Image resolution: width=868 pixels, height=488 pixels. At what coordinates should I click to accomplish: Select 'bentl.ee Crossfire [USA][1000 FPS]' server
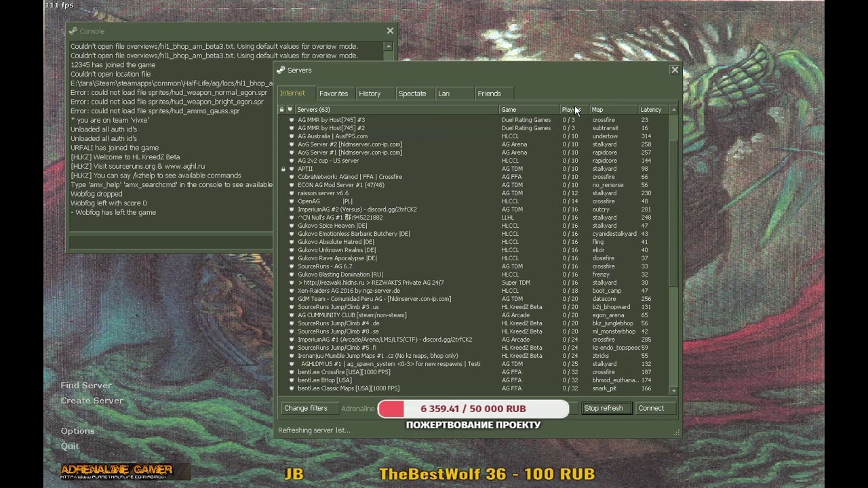tap(475, 372)
